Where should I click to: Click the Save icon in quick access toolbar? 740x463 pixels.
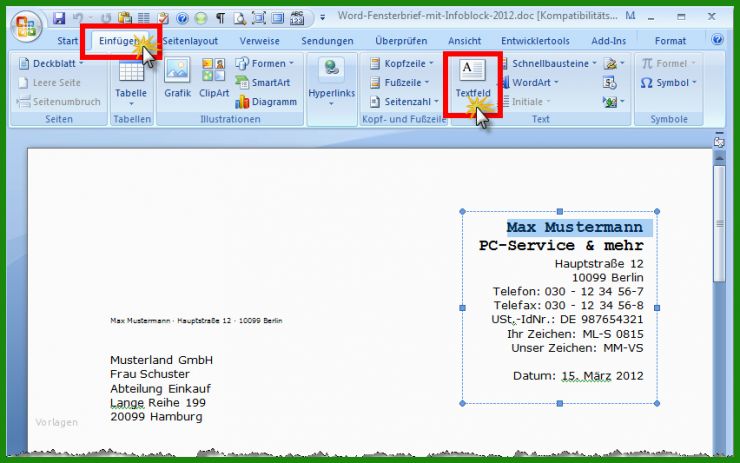(x=59, y=18)
